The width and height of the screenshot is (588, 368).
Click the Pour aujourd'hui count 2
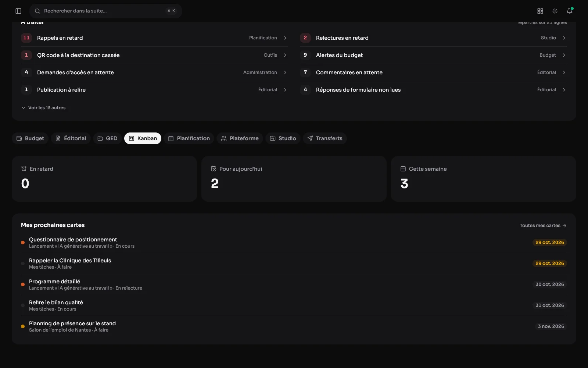coord(215,184)
